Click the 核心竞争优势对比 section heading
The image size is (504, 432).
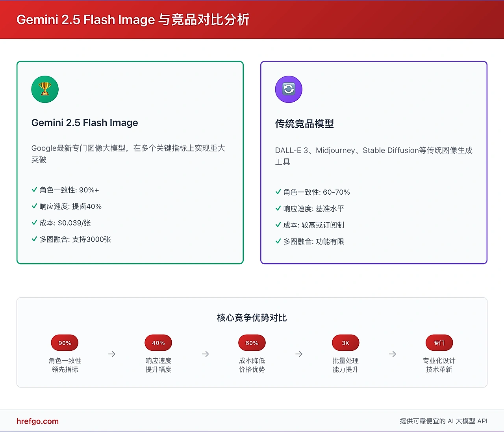252,318
